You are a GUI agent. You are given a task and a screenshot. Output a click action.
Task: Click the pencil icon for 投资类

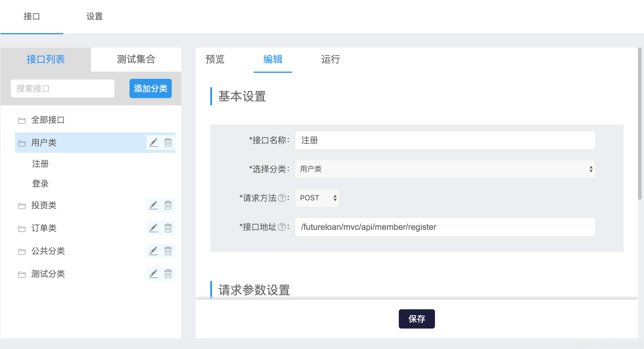pyautogui.click(x=154, y=205)
